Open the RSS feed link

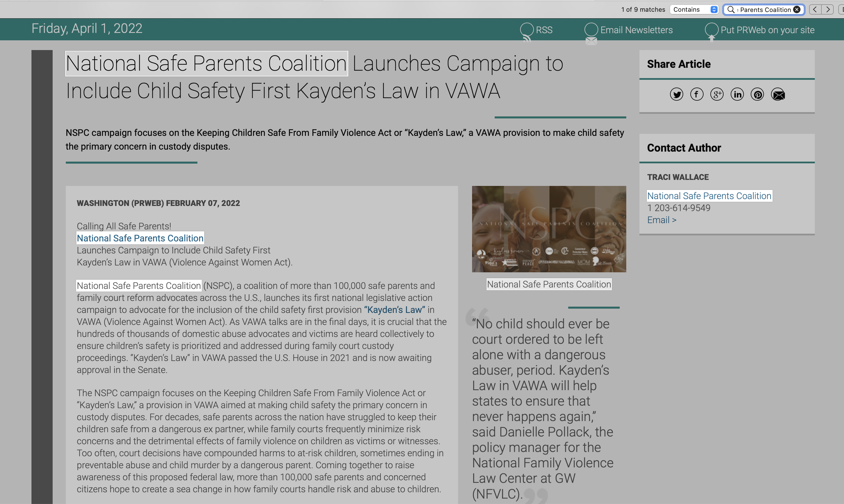tap(543, 30)
